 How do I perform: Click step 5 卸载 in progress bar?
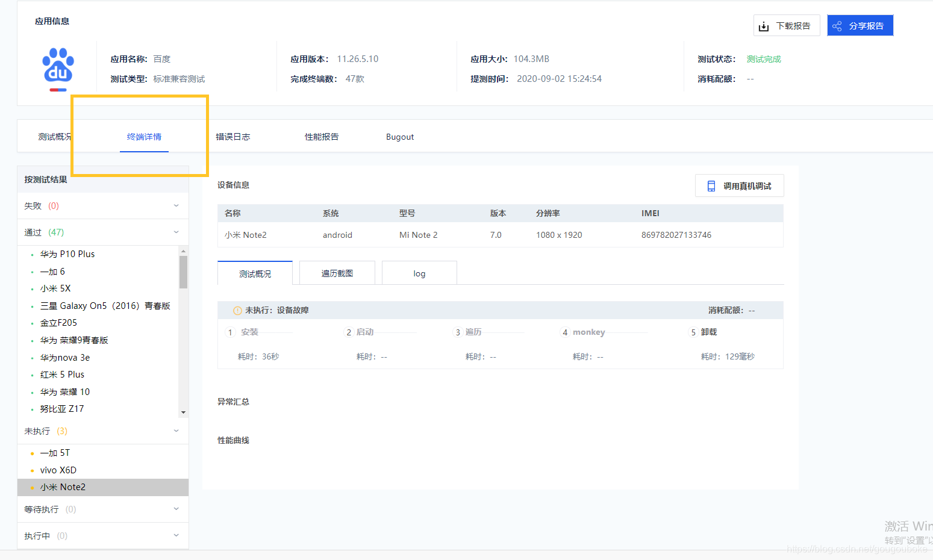(x=703, y=332)
